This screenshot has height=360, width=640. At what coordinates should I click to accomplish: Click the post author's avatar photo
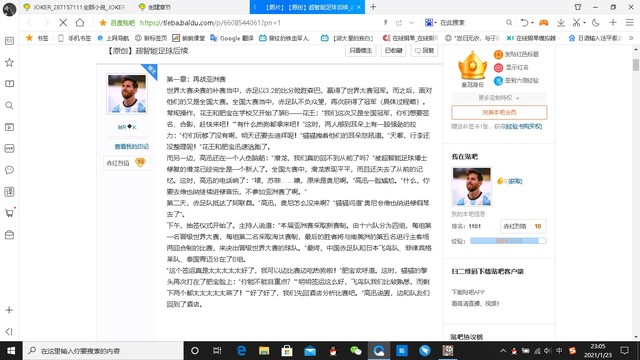(x=127, y=93)
